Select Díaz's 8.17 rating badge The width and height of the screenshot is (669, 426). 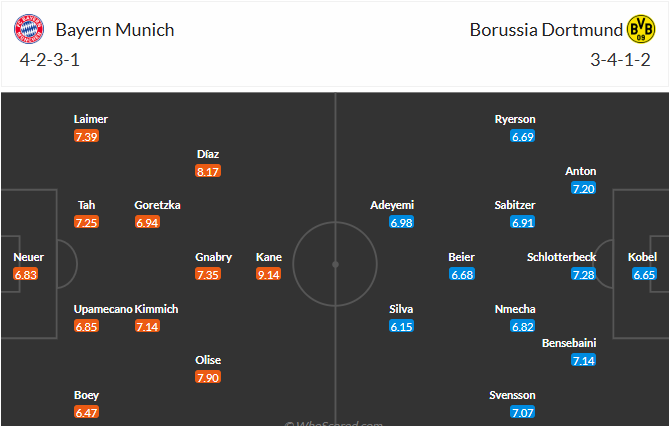[208, 172]
